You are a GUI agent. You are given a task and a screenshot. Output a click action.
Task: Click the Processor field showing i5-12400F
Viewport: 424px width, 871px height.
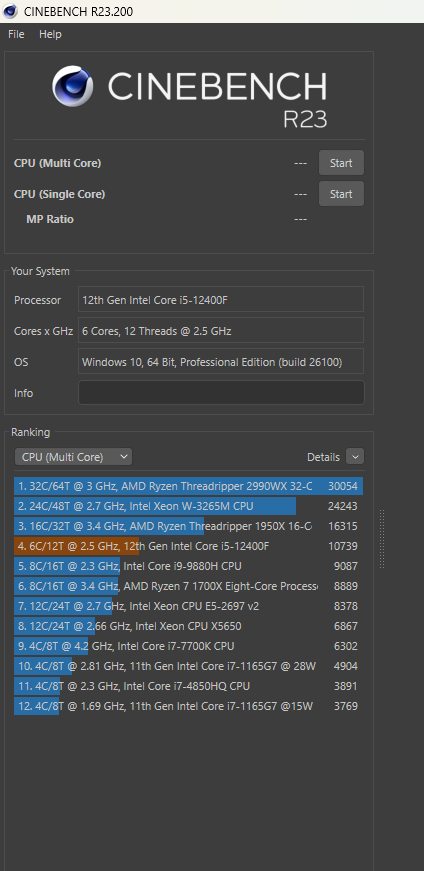click(221, 300)
